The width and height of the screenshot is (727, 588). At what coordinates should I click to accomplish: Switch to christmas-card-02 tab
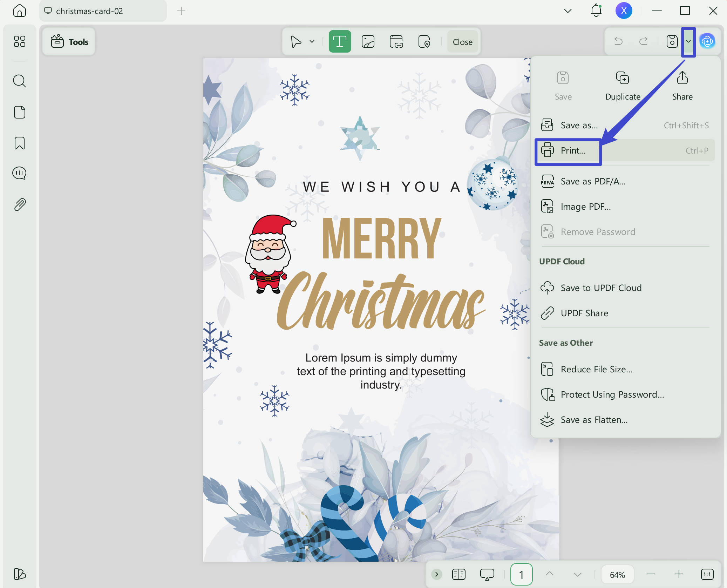coord(103,11)
